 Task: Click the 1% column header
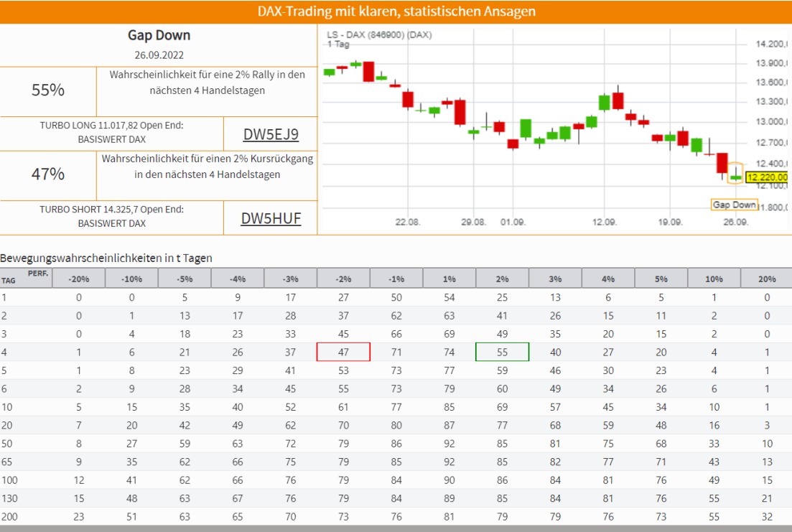point(449,279)
